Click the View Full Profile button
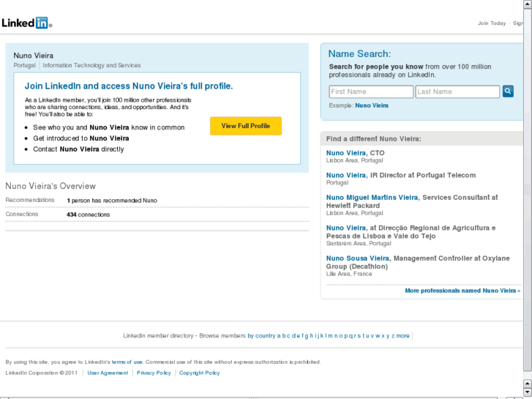The image size is (532, 399). pos(246,126)
